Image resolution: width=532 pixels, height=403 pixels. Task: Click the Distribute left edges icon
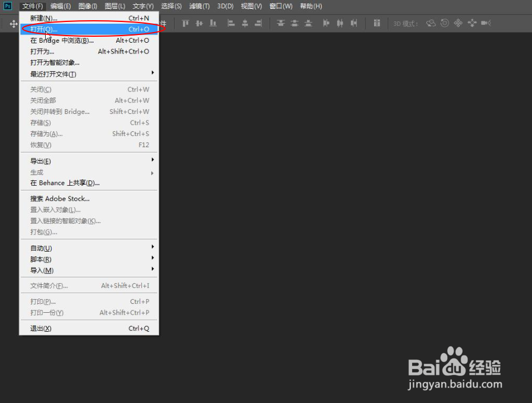click(326, 23)
